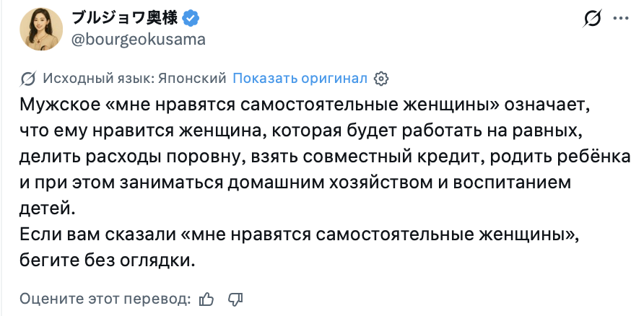Click the Grok icon at top right
644x316 pixels.
(592, 18)
